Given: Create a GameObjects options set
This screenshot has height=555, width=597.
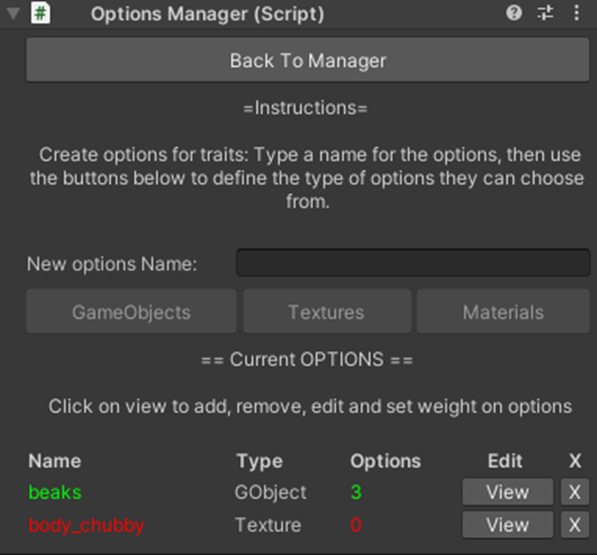Looking at the screenshot, I should 131,311.
